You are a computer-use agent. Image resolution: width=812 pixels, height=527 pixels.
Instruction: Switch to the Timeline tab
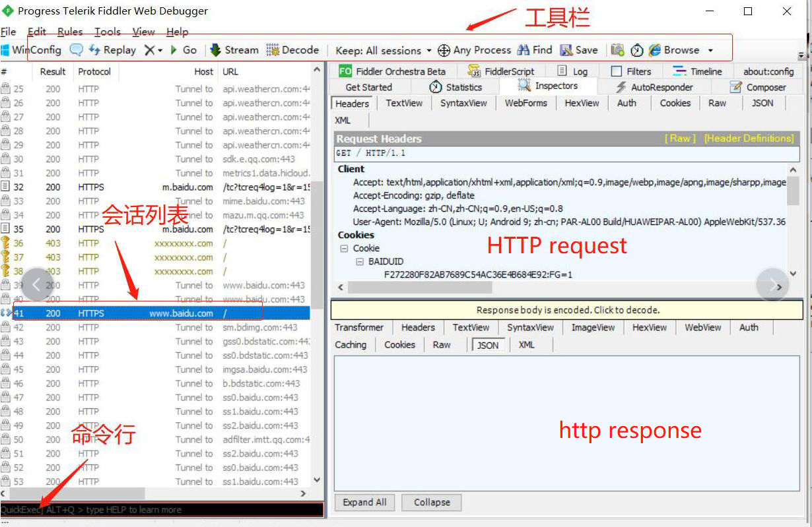[697, 71]
